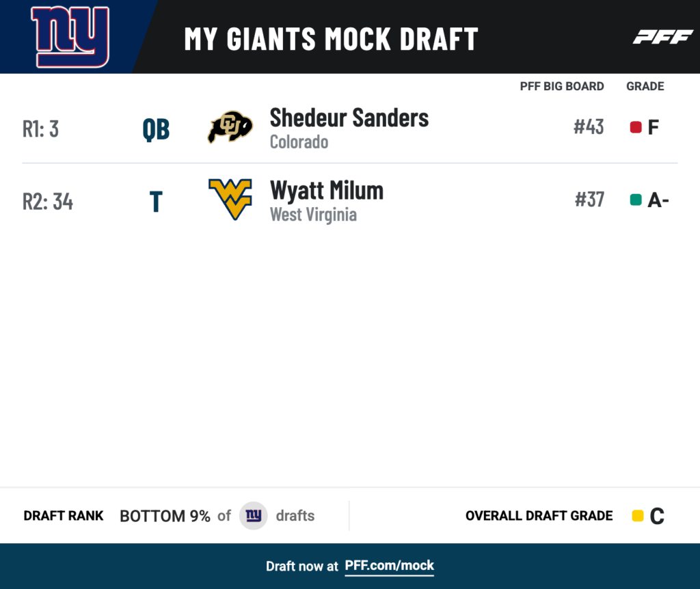Click the #43 big board ranking
The height and width of the screenshot is (589, 700).
click(589, 126)
